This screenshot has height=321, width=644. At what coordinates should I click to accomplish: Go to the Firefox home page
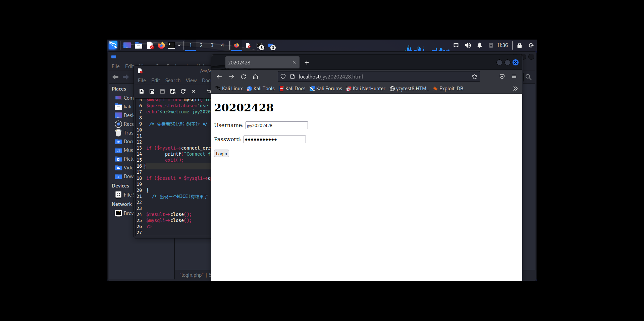(256, 77)
